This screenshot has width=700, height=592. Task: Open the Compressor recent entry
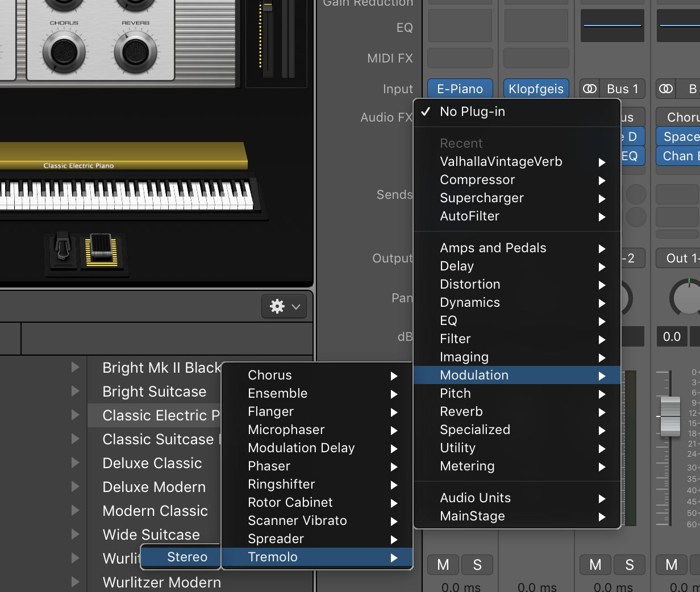[517, 180]
